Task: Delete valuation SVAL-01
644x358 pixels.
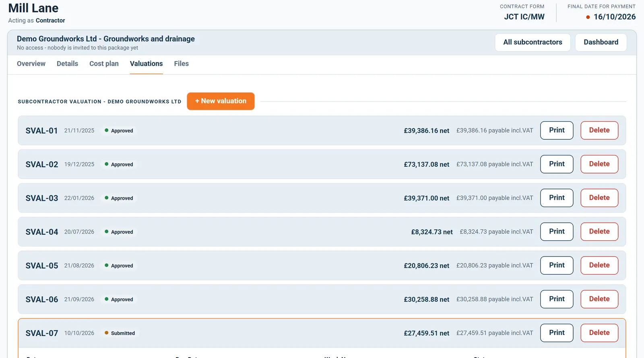Action: point(599,130)
